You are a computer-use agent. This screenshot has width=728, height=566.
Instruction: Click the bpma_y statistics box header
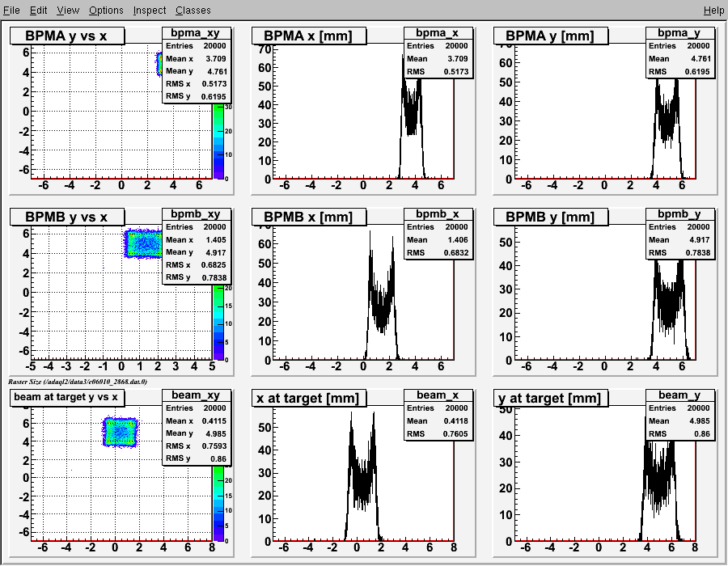tap(679, 32)
